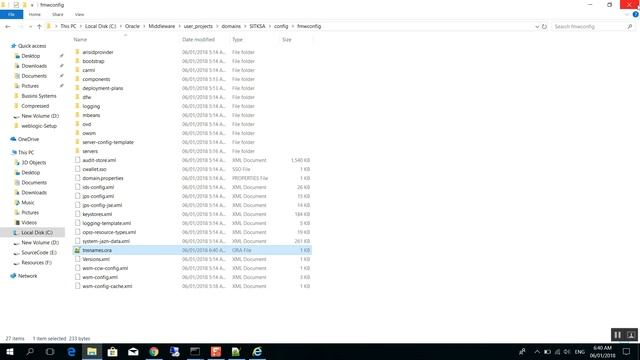Viewport: 640px width, 360px height.
Task: Navigate to config in breadcrumb
Action: click(x=281, y=26)
